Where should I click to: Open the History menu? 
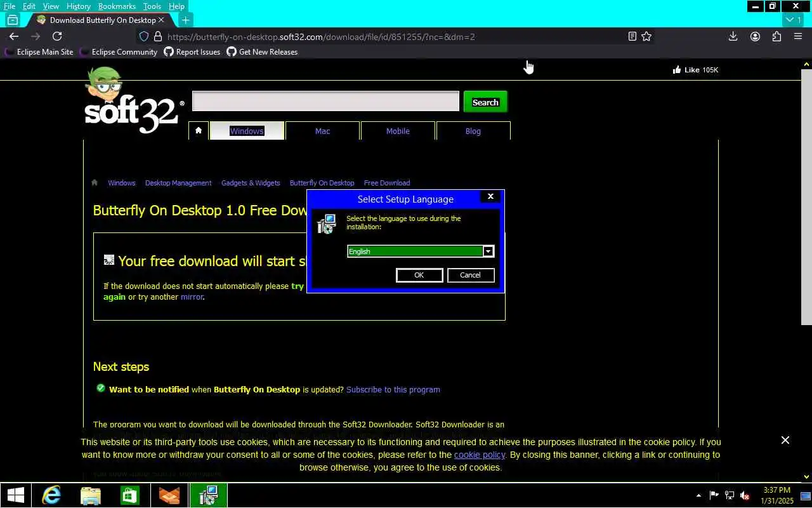point(79,6)
